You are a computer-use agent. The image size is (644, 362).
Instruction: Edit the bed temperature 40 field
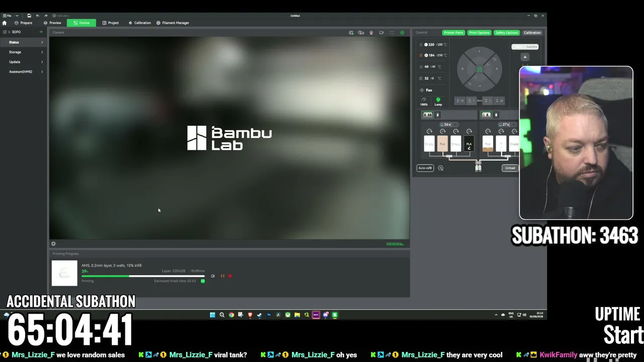(427, 66)
